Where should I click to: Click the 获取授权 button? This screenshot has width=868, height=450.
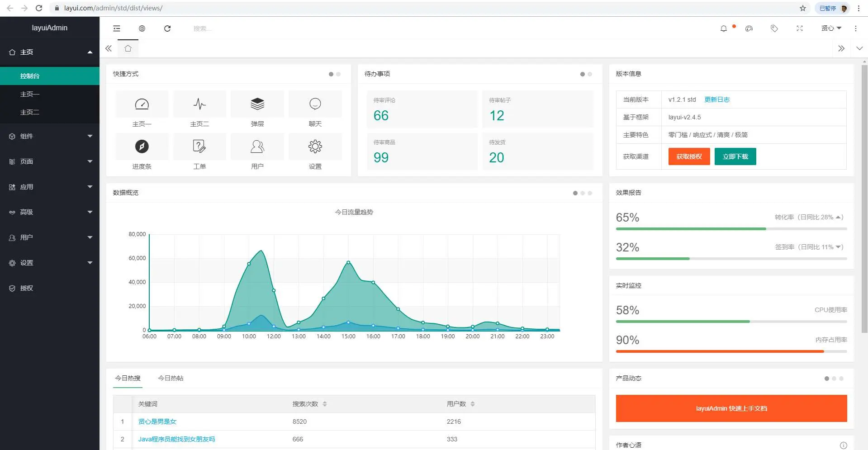(689, 156)
